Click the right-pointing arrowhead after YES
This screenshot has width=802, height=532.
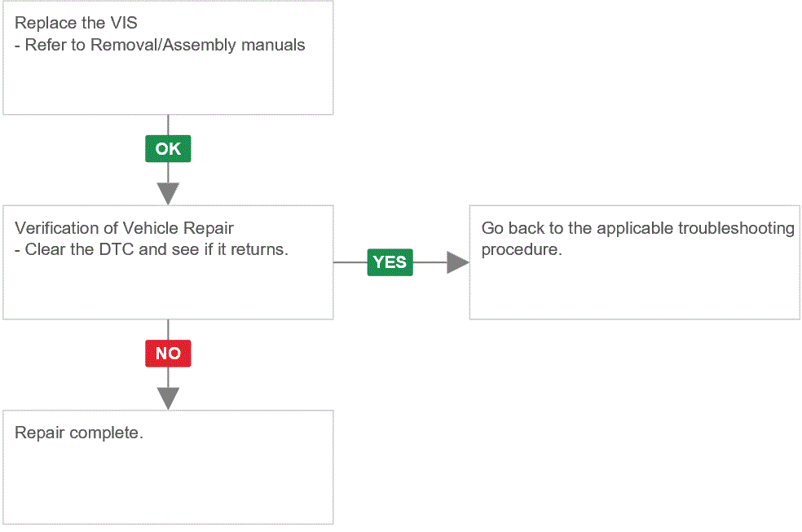[x=458, y=262]
